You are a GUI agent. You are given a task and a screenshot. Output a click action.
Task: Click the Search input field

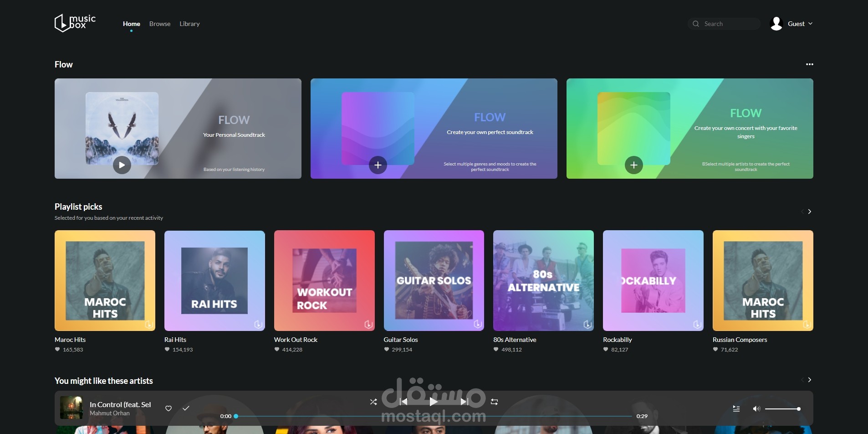tap(724, 24)
